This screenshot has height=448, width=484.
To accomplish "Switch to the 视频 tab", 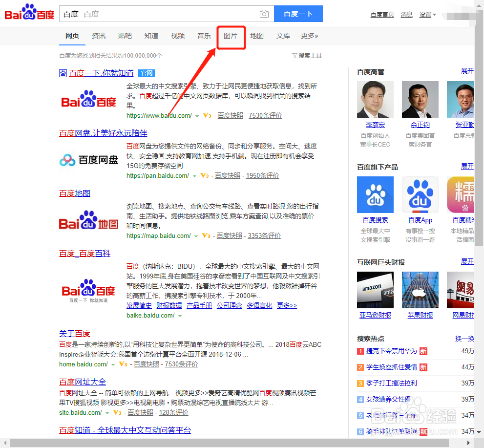I will (178, 36).
